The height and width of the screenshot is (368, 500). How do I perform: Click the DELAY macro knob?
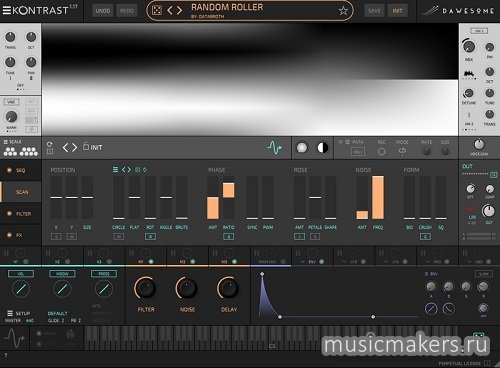click(x=228, y=288)
